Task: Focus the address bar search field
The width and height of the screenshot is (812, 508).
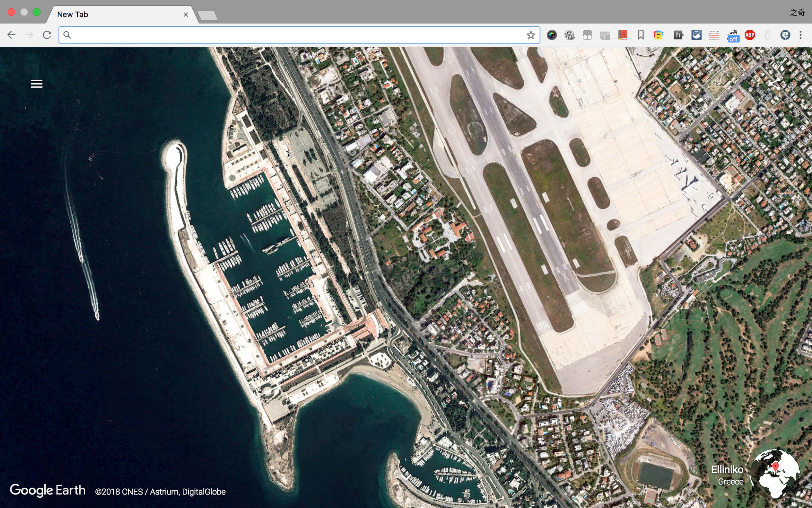Action: point(295,35)
